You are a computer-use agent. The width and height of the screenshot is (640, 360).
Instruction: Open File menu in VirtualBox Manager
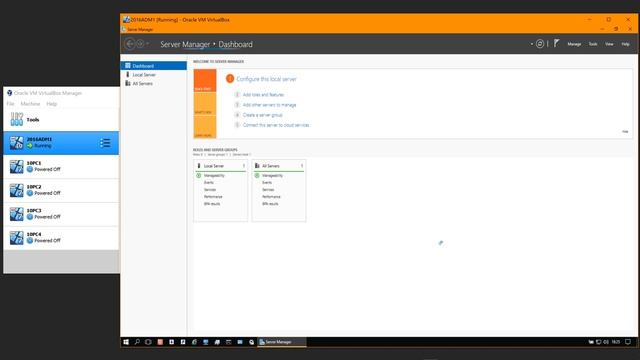click(x=10, y=104)
